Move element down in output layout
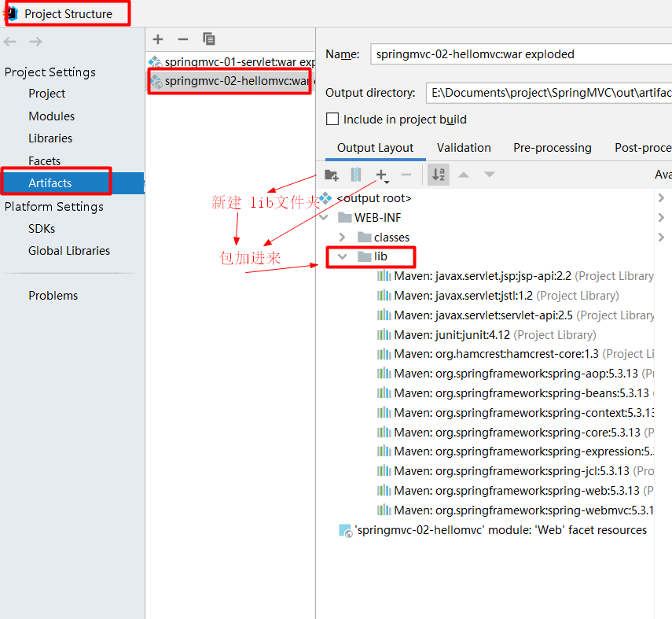 490,175
